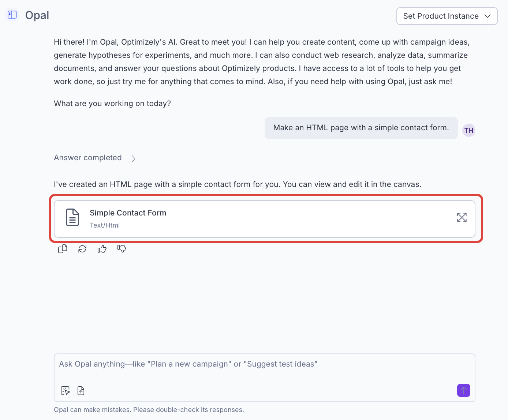Open the Set Product Instance dropdown
508x420 pixels.
(447, 16)
